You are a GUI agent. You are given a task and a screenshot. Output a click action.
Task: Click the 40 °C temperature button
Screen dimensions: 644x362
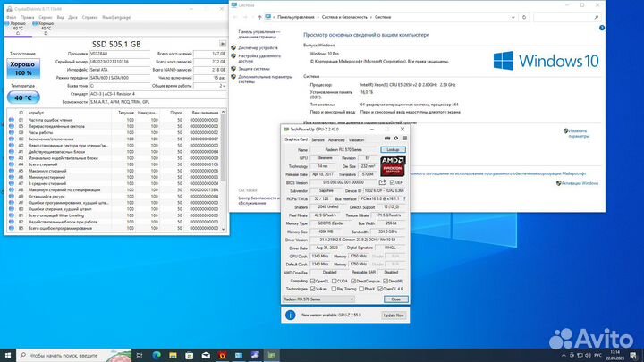[x=23, y=97]
